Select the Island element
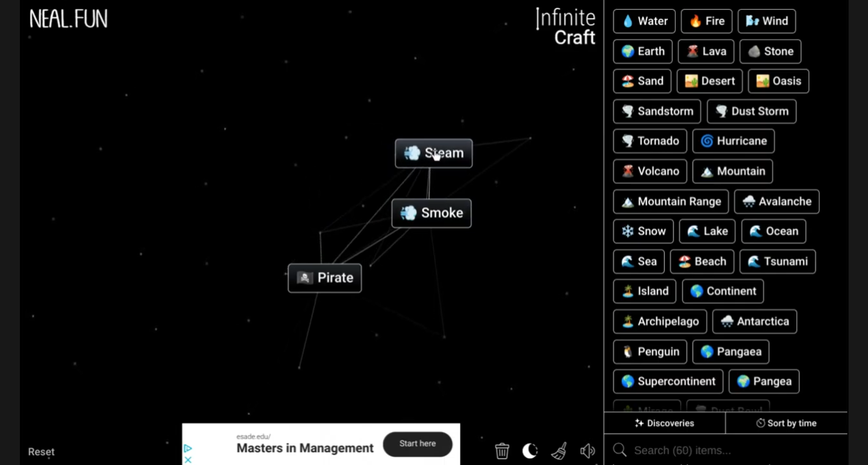This screenshot has width=868, height=465. (x=645, y=291)
